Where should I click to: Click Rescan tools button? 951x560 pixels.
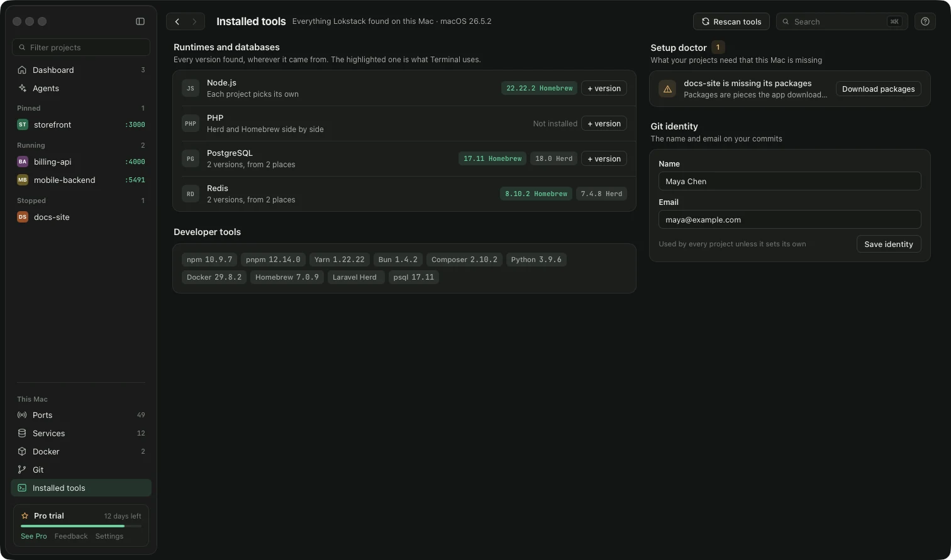731,21
